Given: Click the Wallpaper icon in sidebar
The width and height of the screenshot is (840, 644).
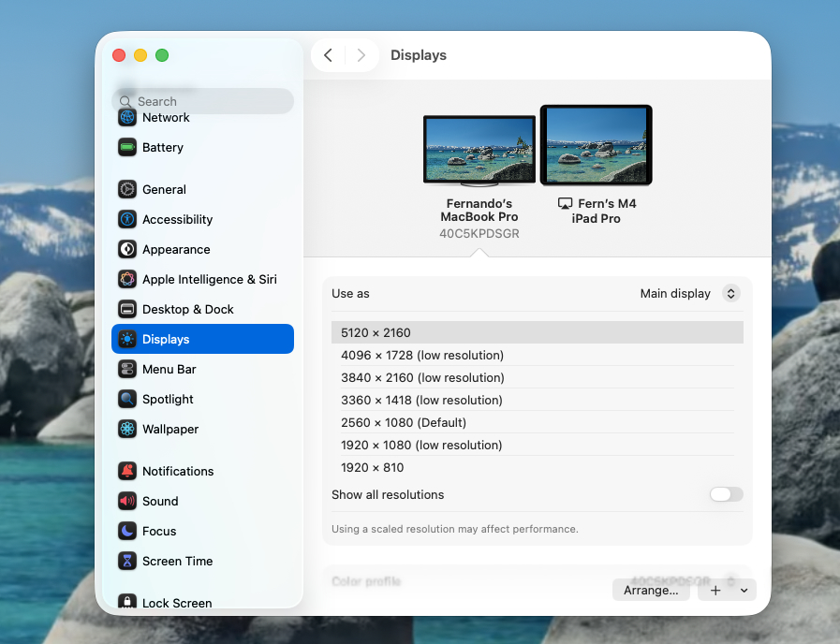Looking at the screenshot, I should 127,429.
